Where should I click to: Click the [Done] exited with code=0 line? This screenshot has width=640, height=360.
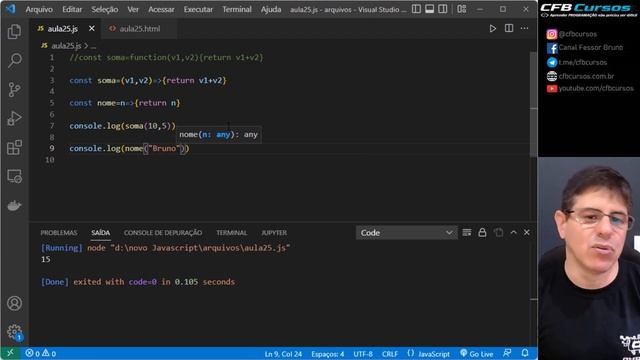pyautogui.click(x=138, y=282)
